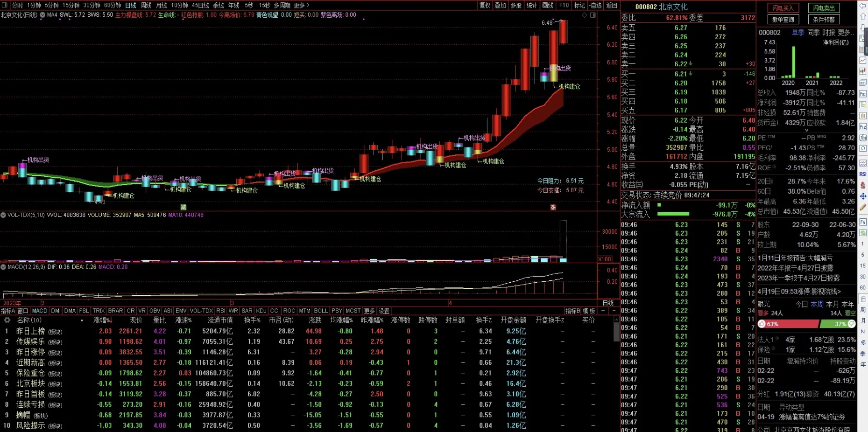Image resolution: width=868 pixels, height=432 pixels.
Task: Click the Fs icon in right sidebar
Action: 863,222
